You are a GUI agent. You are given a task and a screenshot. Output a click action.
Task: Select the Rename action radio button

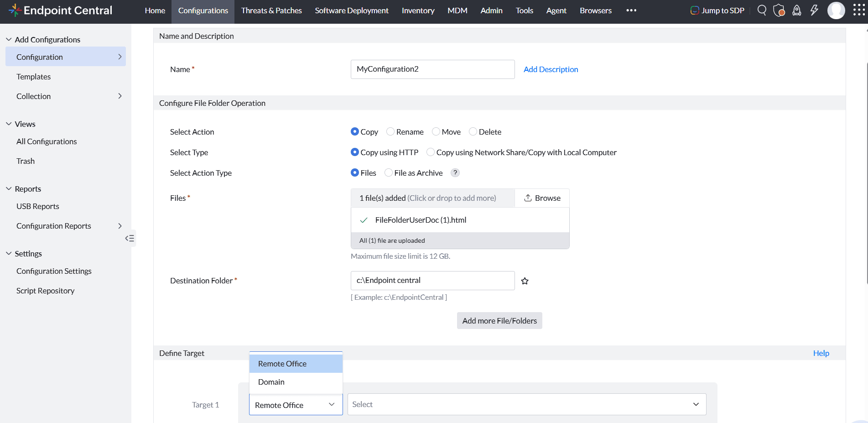pyautogui.click(x=390, y=131)
